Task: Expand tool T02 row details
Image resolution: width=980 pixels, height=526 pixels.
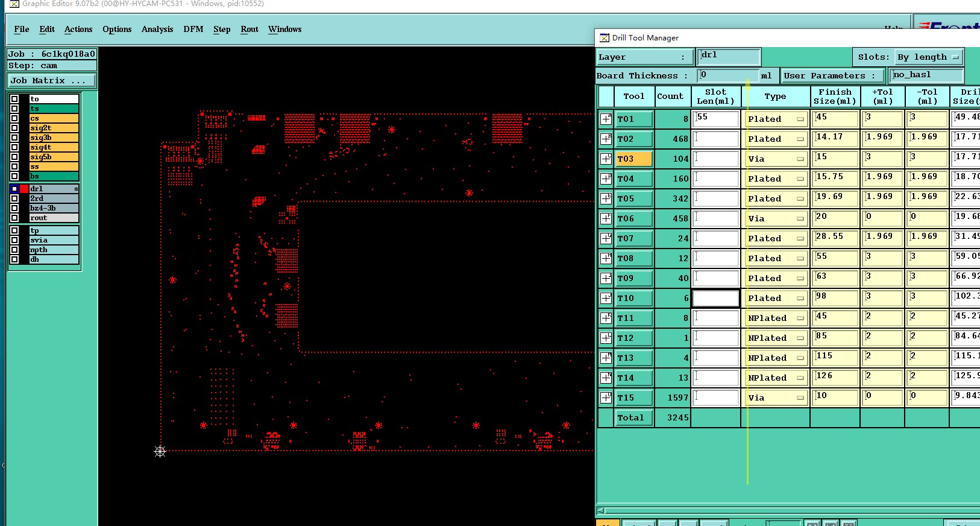Action: click(606, 139)
